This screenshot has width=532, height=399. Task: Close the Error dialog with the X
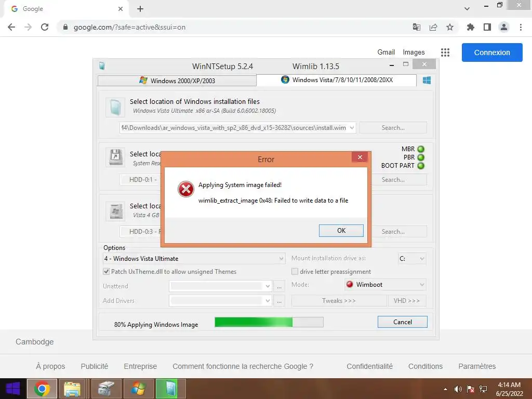tap(360, 157)
